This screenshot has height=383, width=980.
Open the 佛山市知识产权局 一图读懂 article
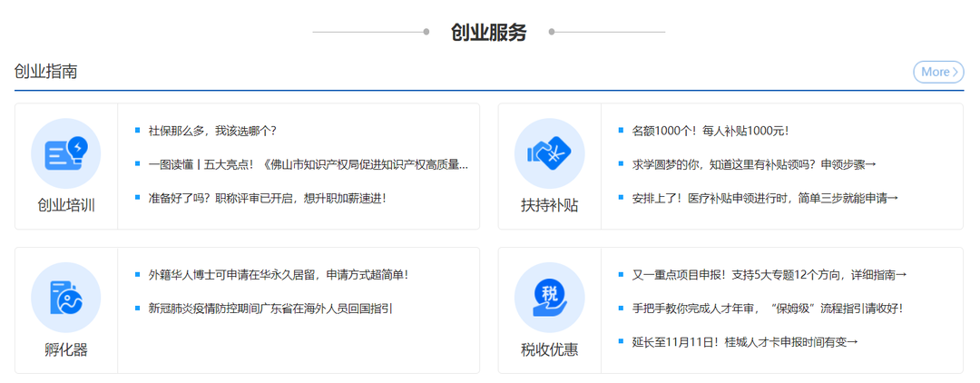309,164
